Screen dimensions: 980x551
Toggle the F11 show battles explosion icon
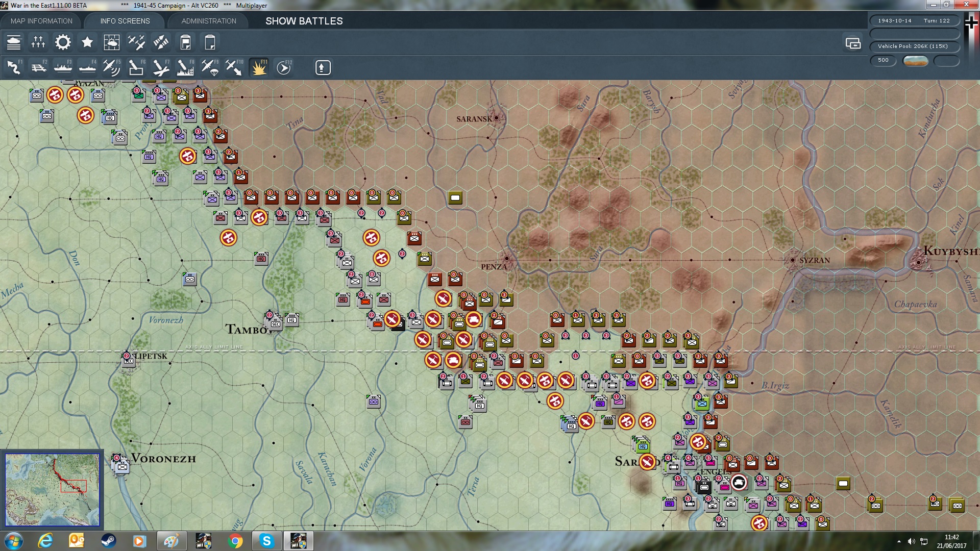[259, 67]
